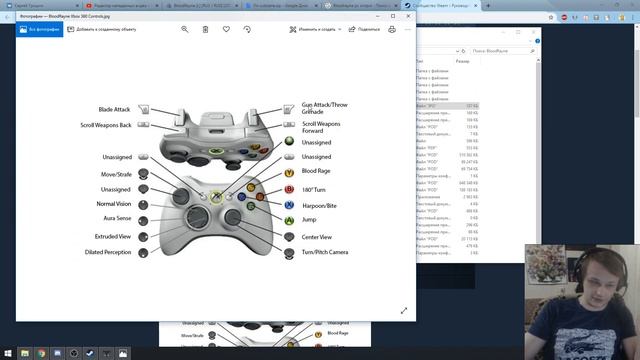This screenshot has height=360, width=640.
Task: Click the 'Aura Sense' label
Action: (x=117, y=218)
